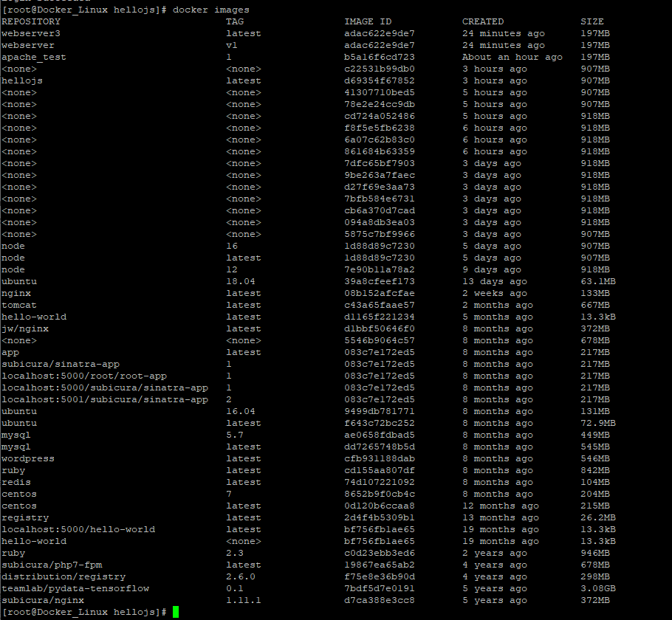672x620 pixels.
Task: Select image ID f8f5e5fb6238
Action: (380, 128)
